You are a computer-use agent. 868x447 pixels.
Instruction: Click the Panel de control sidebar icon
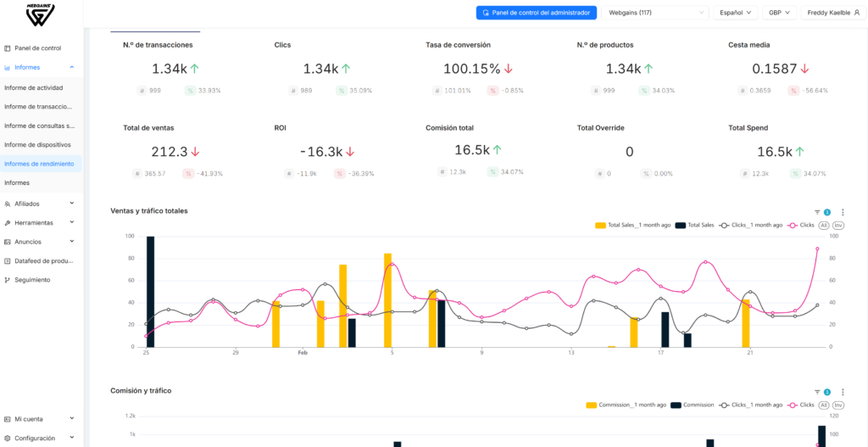coord(7,48)
